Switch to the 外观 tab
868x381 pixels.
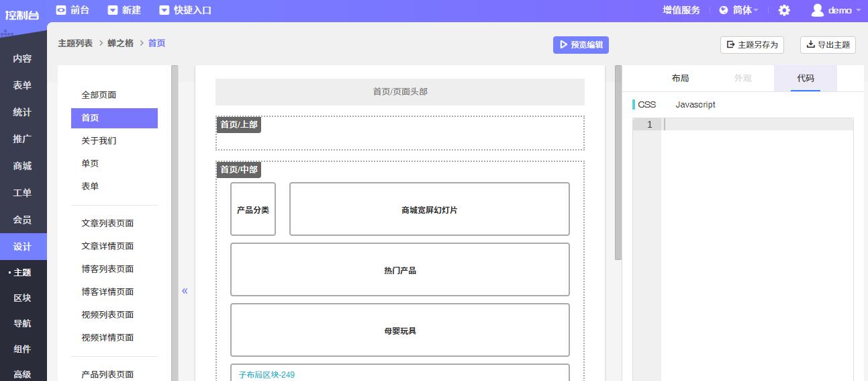pyautogui.click(x=742, y=78)
